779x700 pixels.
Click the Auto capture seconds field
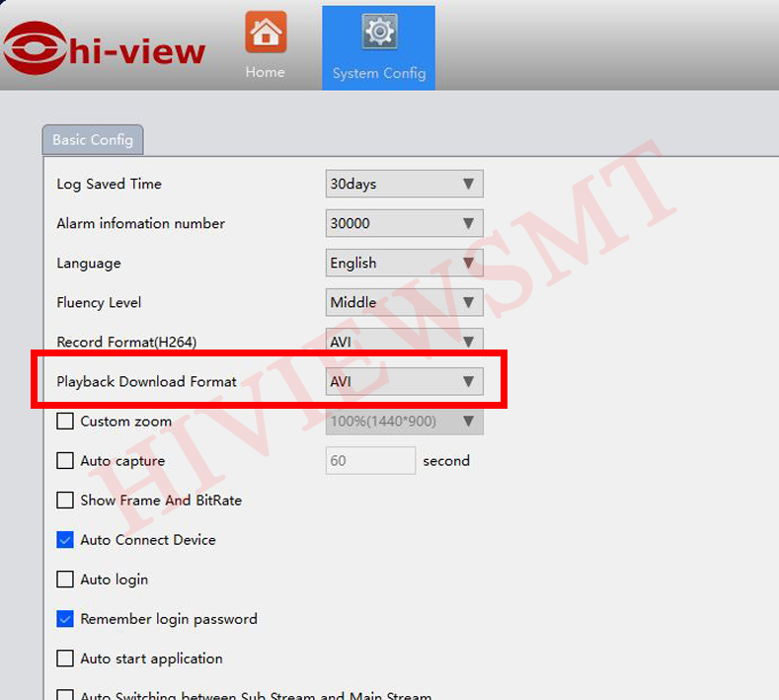370,460
